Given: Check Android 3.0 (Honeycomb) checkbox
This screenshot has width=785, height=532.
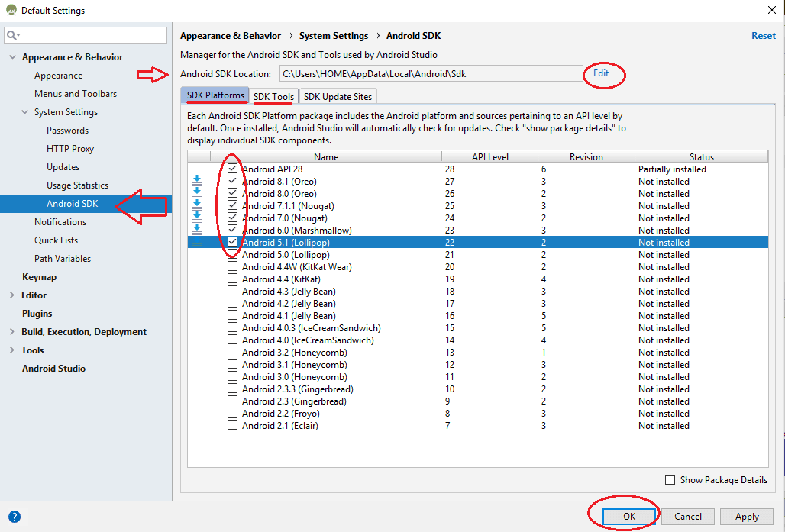Looking at the screenshot, I should (232, 376).
